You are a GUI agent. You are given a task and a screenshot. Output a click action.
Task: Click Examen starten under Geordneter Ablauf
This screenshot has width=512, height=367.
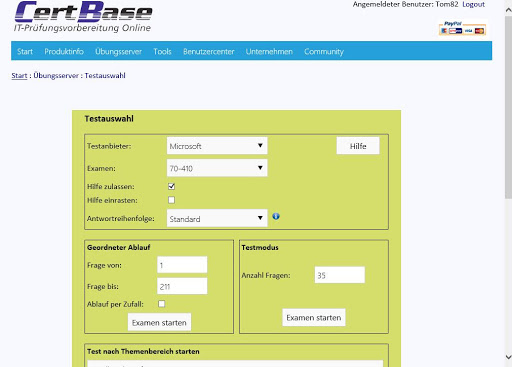click(x=159, y=322)
